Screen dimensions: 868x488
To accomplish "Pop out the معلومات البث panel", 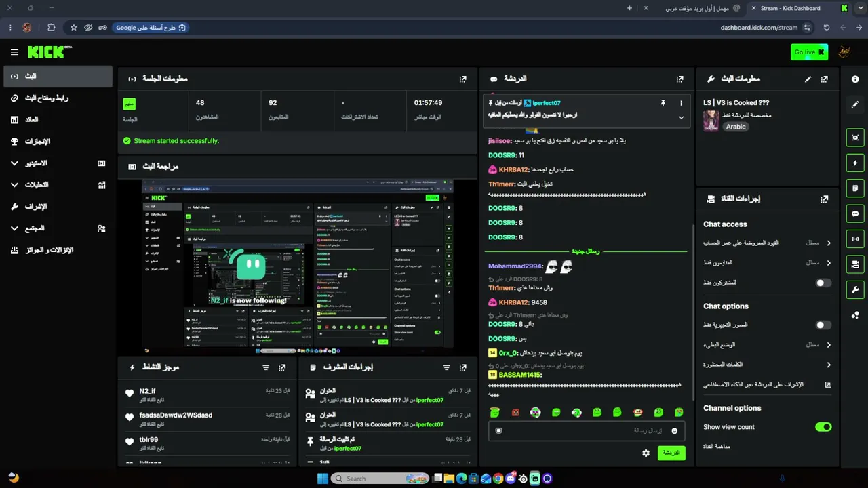I will point(825,79).
